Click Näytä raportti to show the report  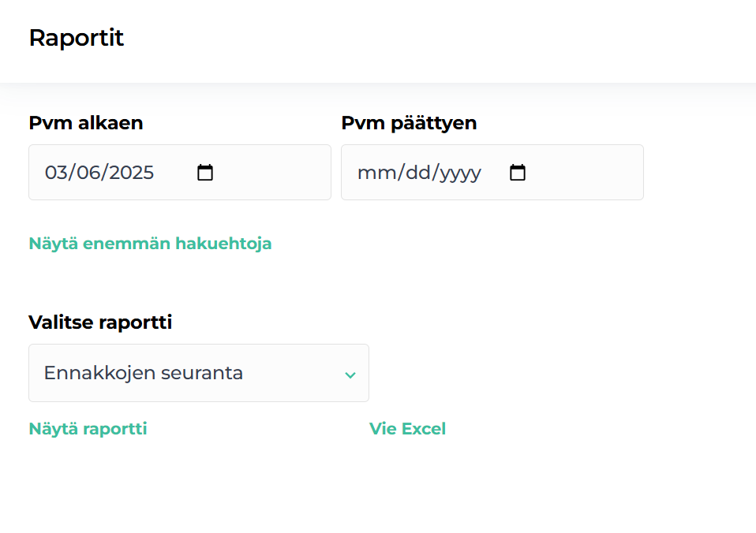(87, 429)
